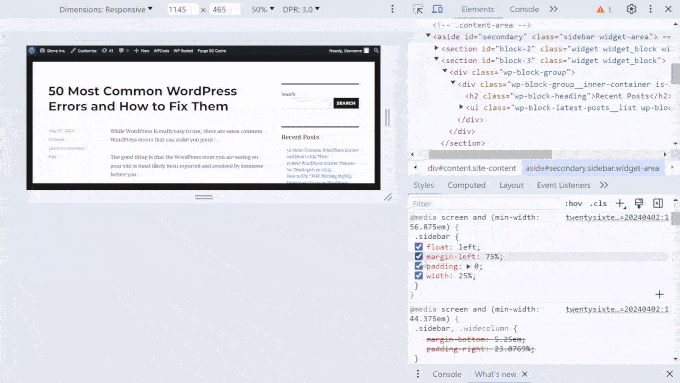Click the styles Filter input field

486,203
